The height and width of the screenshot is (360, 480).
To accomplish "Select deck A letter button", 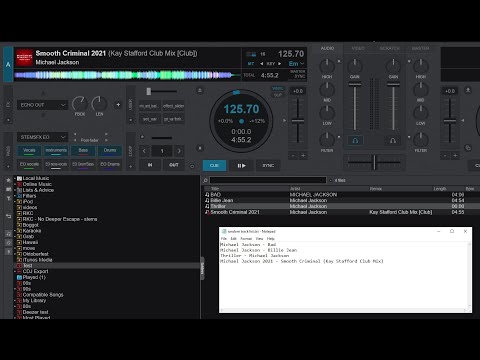I will [x=8, y=64].
